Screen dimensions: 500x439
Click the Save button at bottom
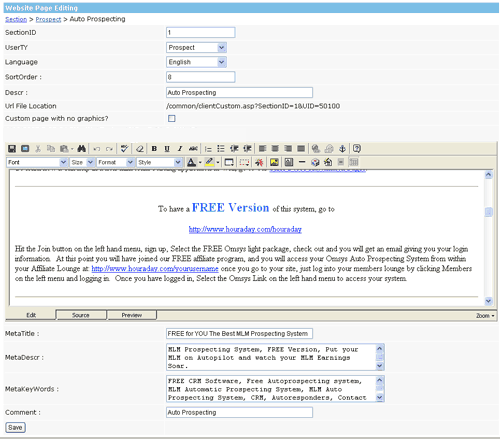pos(15,428)
